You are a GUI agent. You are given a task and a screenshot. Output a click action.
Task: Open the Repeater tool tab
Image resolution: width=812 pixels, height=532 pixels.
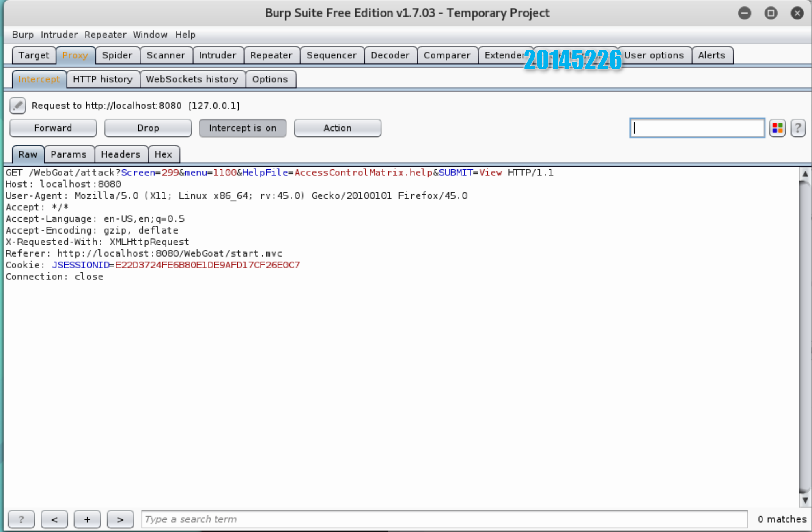pos(271,55)
